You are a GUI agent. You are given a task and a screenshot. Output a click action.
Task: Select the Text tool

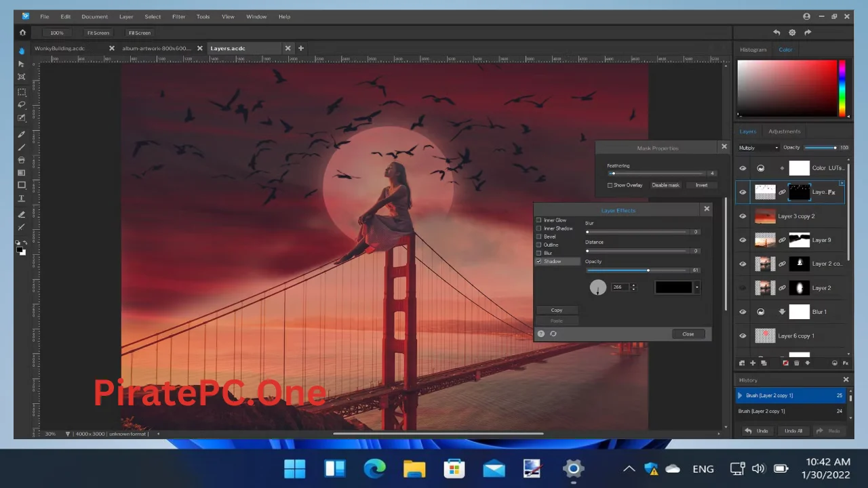[x=22, y=199]
